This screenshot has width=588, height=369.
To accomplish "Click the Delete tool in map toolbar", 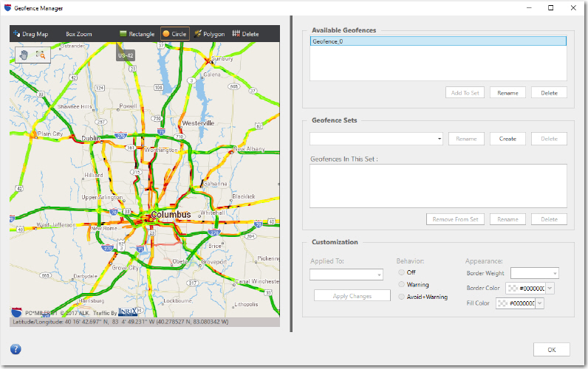I will pyautogui.click(x=245, y=34).
